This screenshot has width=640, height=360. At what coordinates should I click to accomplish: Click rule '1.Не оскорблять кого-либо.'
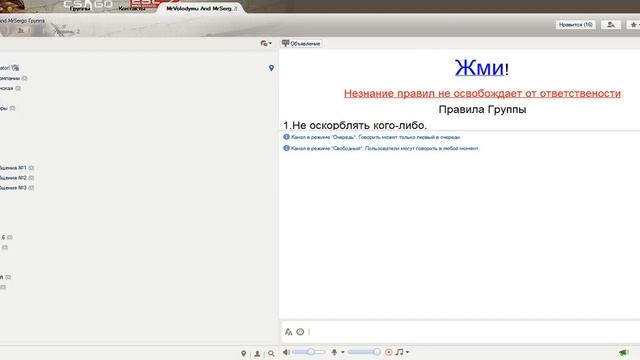point(355,125)
